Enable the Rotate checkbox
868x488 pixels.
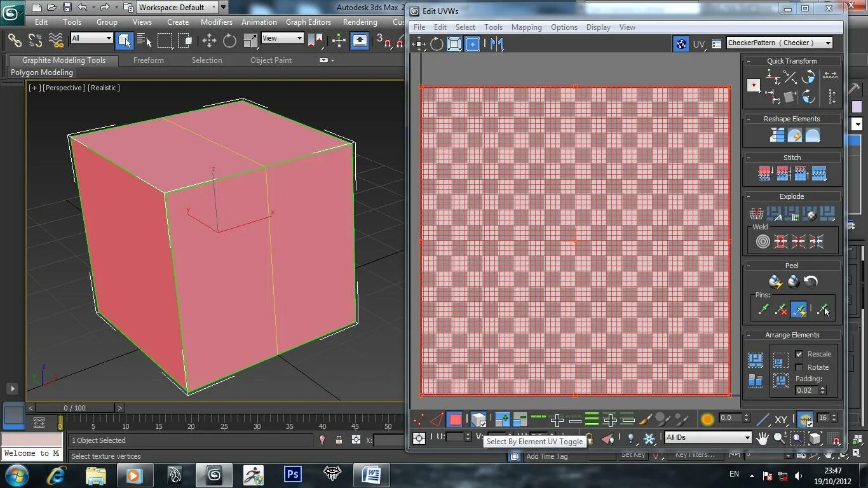click(x=799, y=367)
